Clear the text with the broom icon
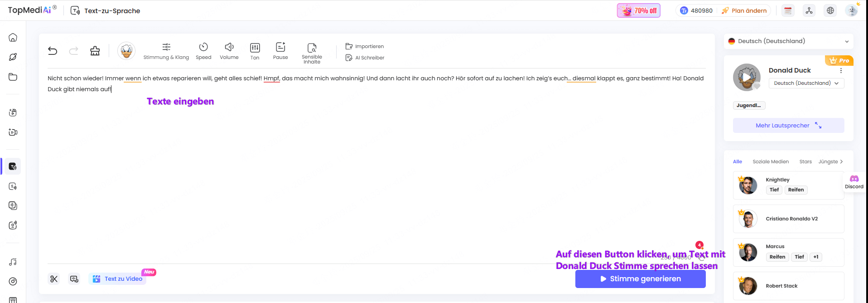The height and width of the screenshot is (303, 868). (95, 51)
